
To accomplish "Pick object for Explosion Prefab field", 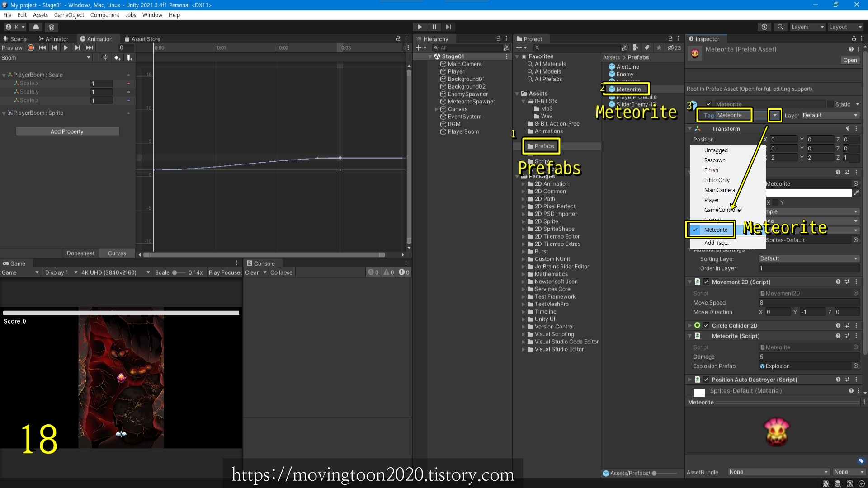I will click(x=856, y=366).
